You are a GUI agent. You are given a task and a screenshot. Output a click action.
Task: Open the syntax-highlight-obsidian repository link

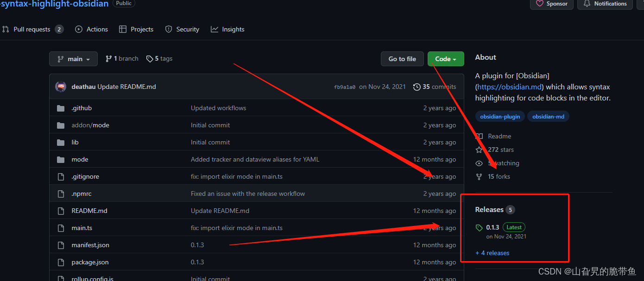[54, 4]
